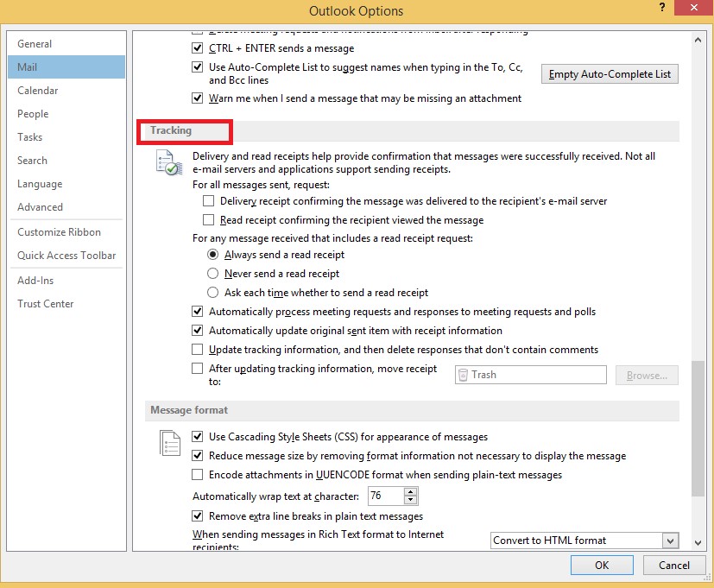Select Ask each time read receipt option
714x588 pixels.
pyautogui.click(x=212, y=293)
